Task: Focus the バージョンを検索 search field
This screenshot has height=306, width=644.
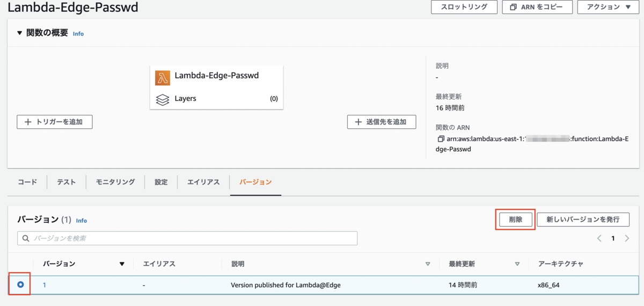Action: coord(187,238)
